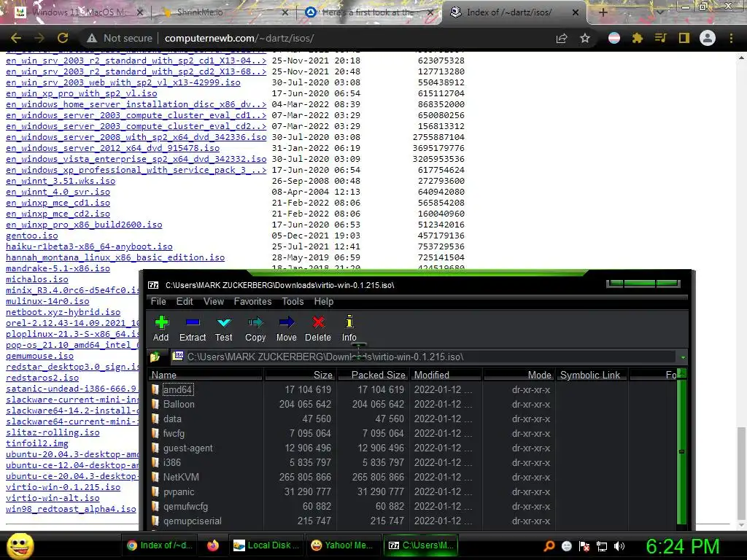Open the Tools menu in 7-Zip
Image resolution: width=747 pixels, height=560 pixels.
[293, 301]
